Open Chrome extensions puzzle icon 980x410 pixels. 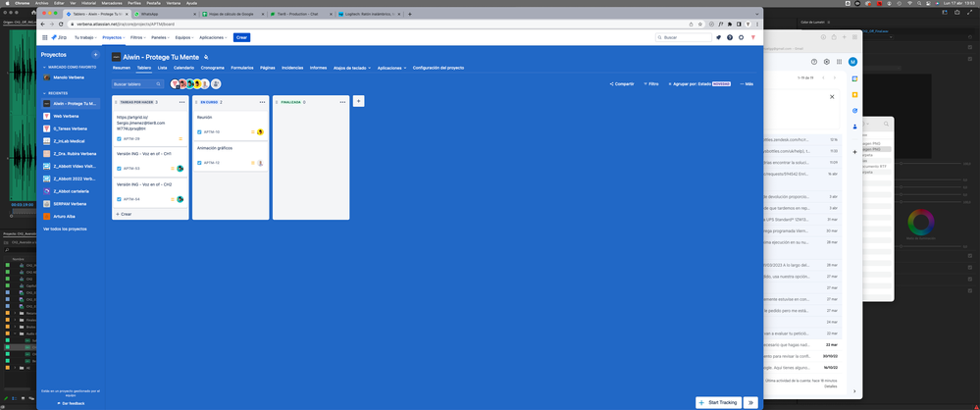tap(730, 24)
